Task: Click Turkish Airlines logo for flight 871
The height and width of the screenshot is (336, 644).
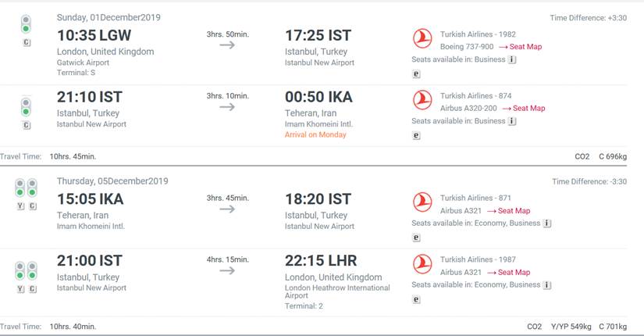Action: 422,202
